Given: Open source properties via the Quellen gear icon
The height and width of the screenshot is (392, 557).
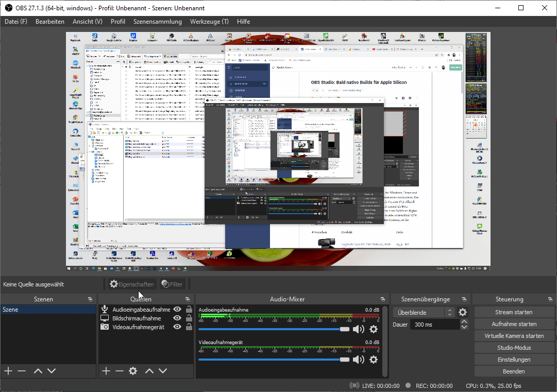Looking at the screenshot, I should pos(133,371).
